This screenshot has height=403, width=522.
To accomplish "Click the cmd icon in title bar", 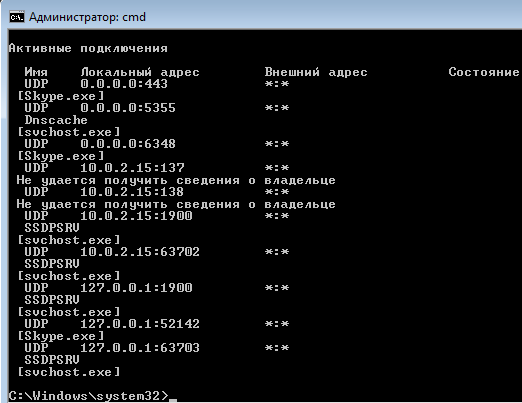I will [x=17, y=17].
